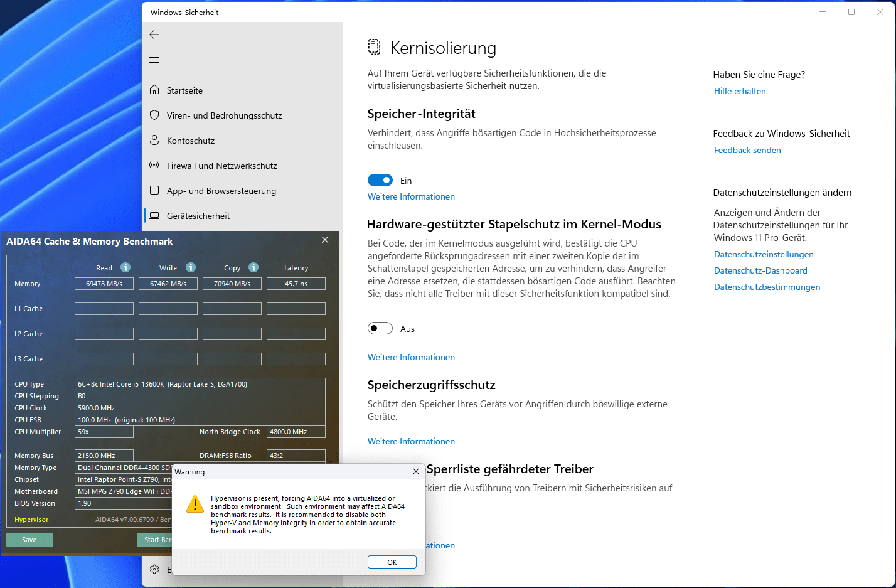
Task: Click North Bridge Clock value 4800.0 MHz
Action: click(x=296, y=432)
